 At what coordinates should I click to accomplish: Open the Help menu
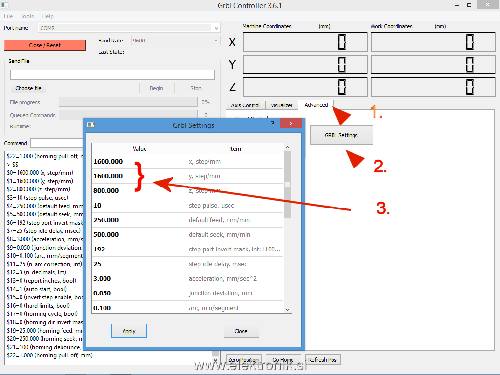48,16
